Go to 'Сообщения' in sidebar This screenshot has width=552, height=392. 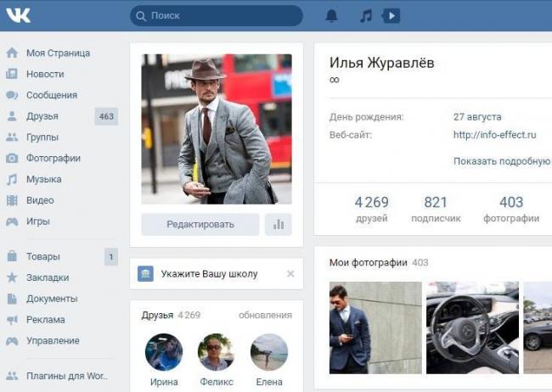[51, 95]
